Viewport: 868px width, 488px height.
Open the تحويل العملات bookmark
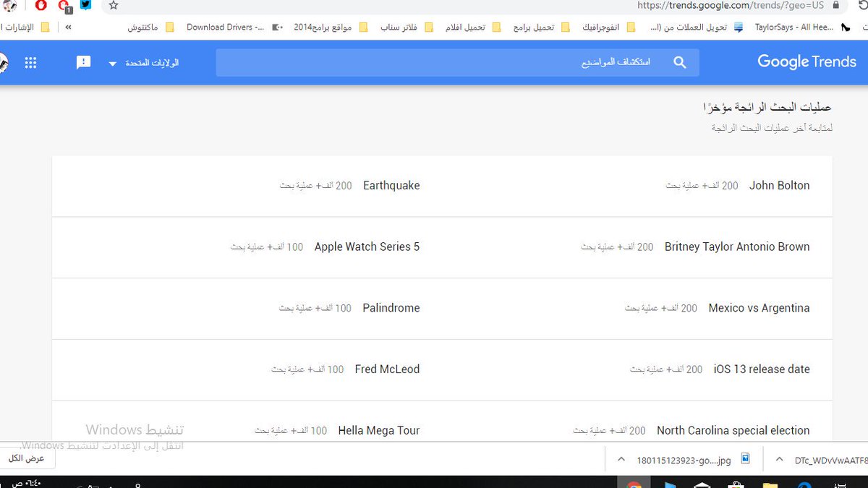[697, 27]
